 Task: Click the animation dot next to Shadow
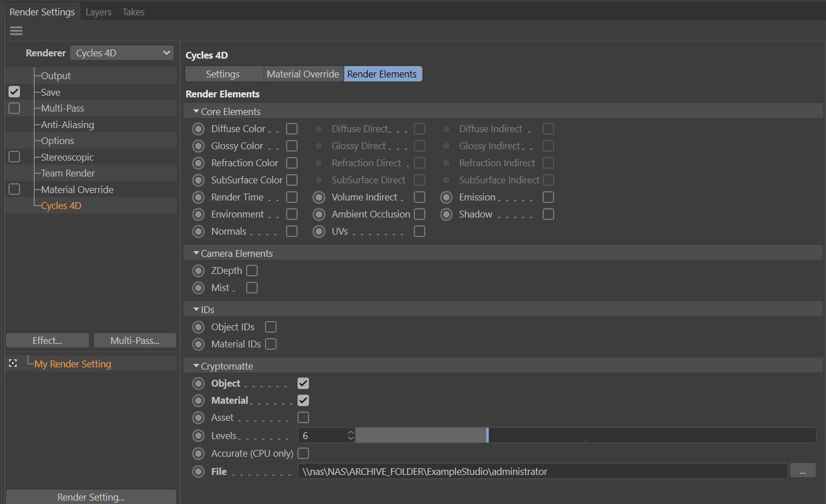pos(446,214)
